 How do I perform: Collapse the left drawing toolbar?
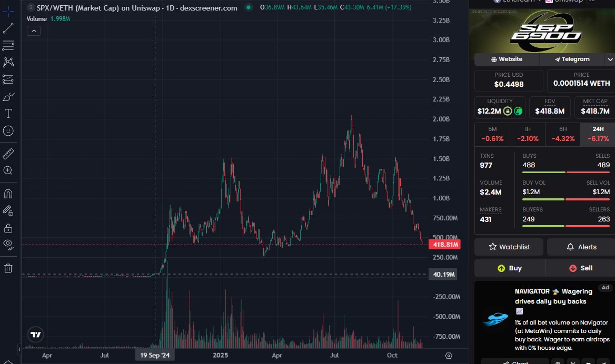[x=19, y=349]
